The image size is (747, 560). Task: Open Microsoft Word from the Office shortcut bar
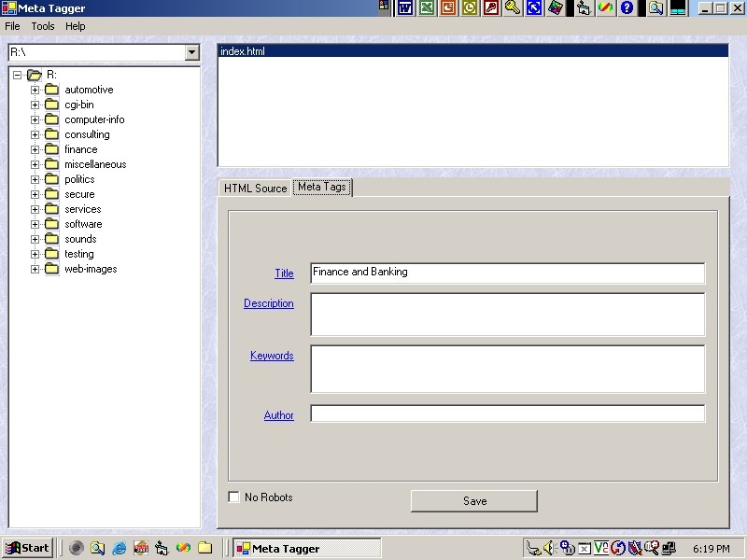[405, 7]
